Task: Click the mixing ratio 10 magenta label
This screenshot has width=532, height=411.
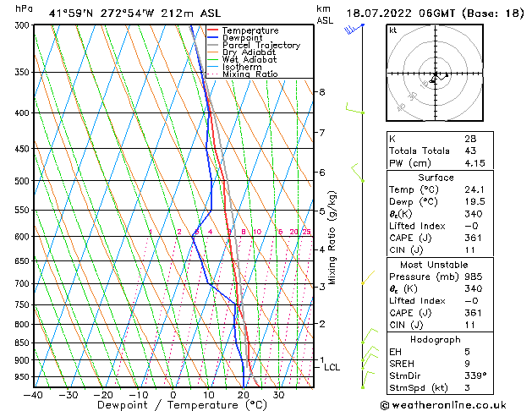Action: (257, 232)
